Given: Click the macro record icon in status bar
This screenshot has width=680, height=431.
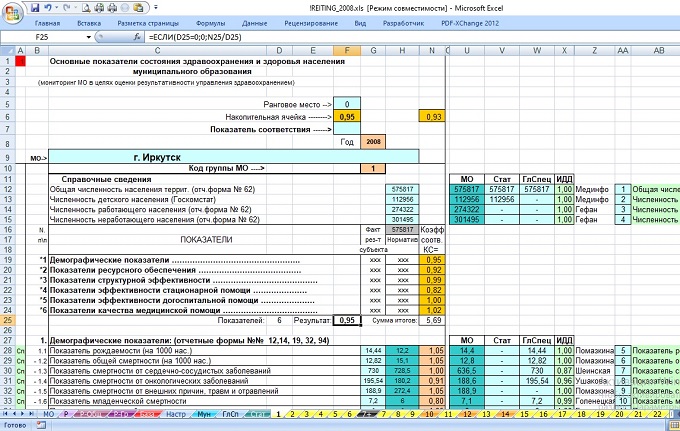Looking at the screenshot, I should click(x=41, y=425).
